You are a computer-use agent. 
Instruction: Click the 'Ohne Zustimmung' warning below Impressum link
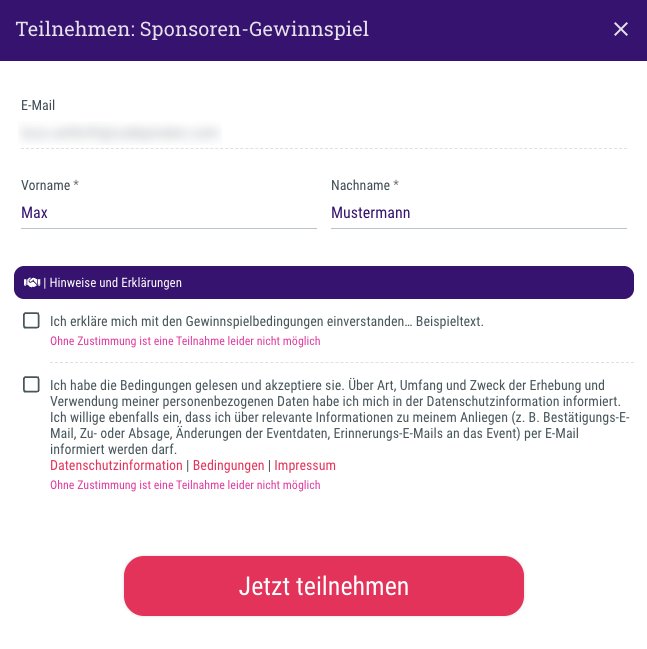[185, 485]
